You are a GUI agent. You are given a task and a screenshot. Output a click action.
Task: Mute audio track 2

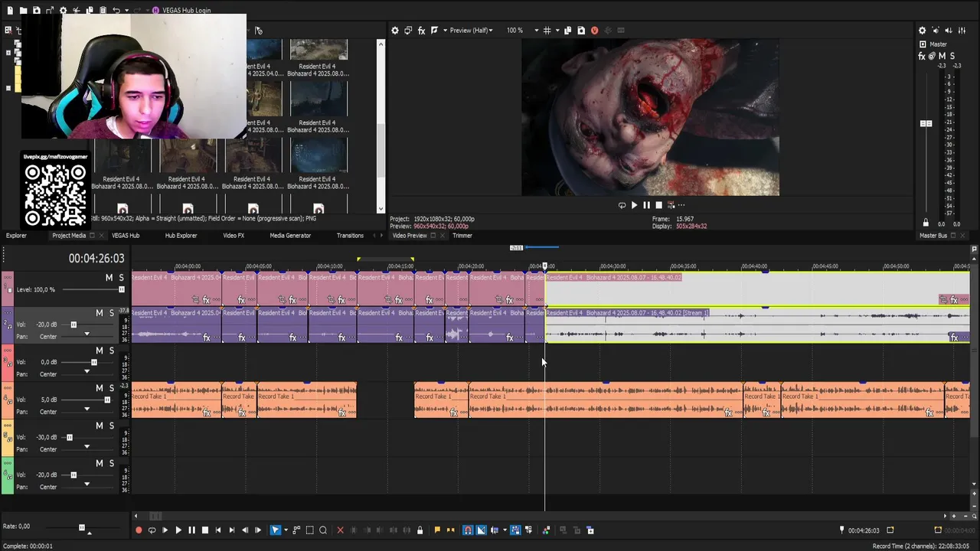click(x=99, y=313)
